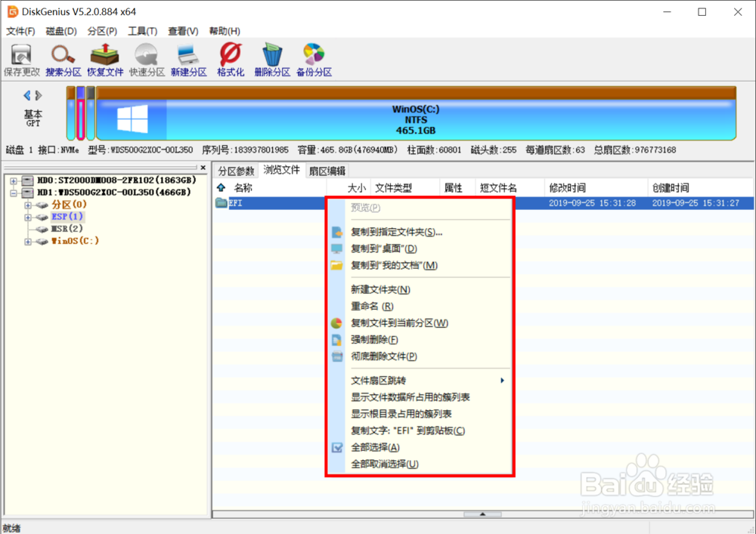Screen dimensions: 756x534
Task: Click the icon beside 强制删除
Action: click(x=337, y=340)
